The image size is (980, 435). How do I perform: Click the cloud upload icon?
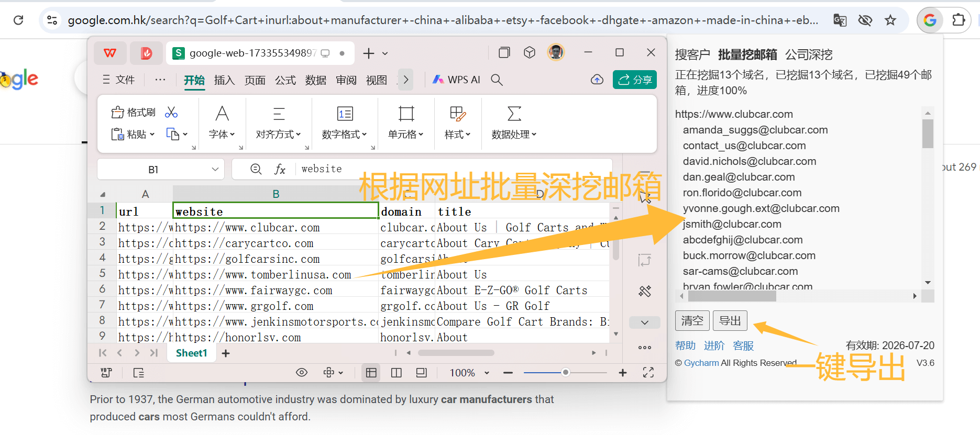pos(597,80)
